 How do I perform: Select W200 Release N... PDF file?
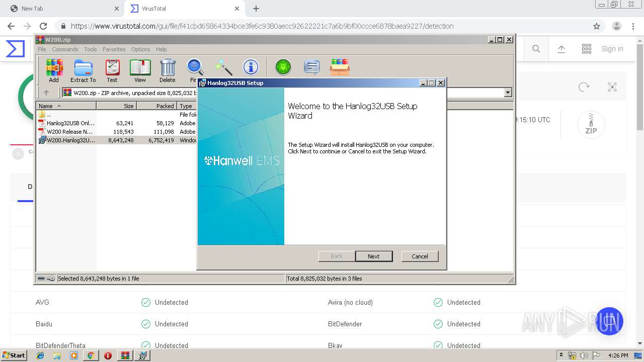[x=70, y=132]
